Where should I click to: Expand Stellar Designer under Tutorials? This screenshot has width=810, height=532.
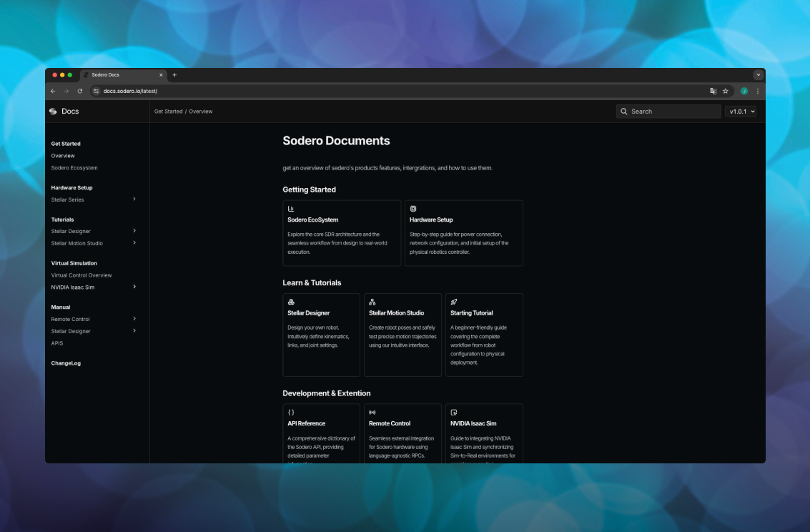(x=134, y=231)
